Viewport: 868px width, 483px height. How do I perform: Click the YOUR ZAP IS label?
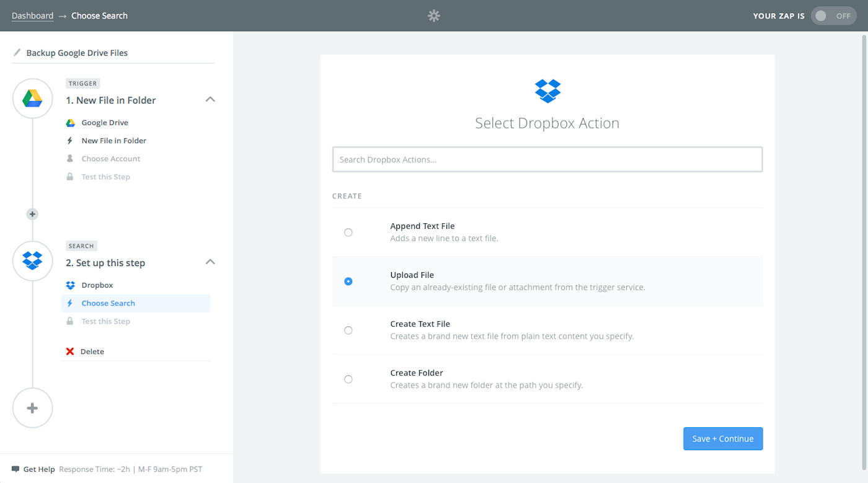(779, 16)
